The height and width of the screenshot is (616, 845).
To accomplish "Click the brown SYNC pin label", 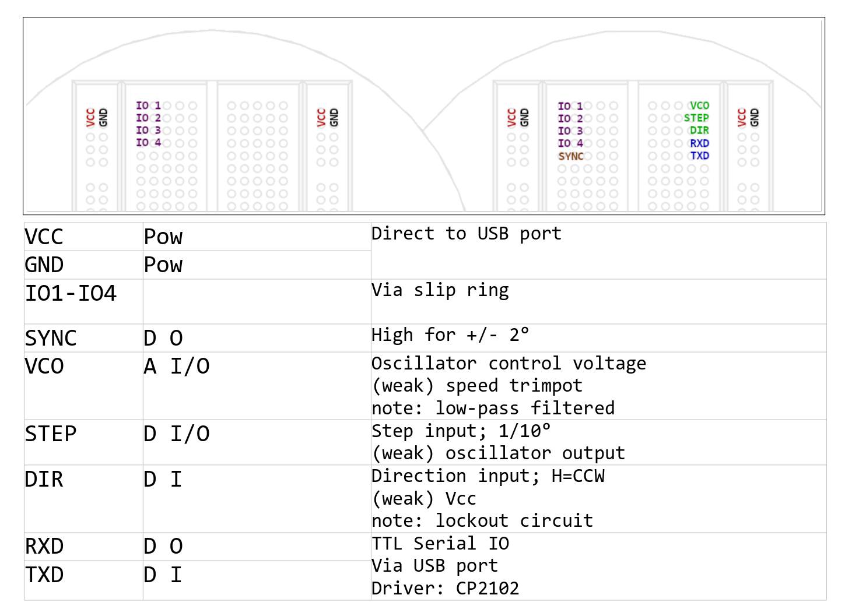I will click(571, 156).
